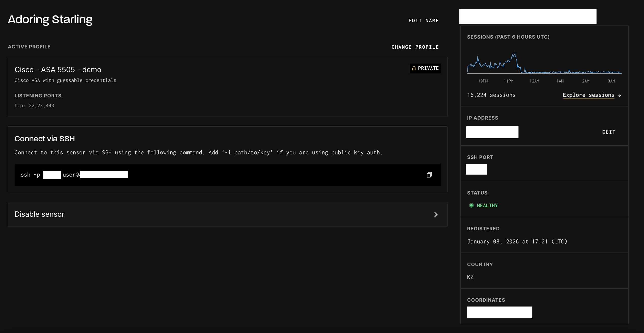The width and height of the screenshot is (644, 333).
Task: Click the redacted SSH port value
Action: click(476, 169)
